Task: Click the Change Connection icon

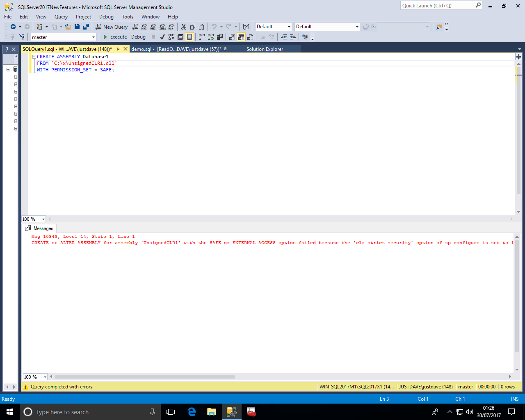Action: tap(22, 37)
